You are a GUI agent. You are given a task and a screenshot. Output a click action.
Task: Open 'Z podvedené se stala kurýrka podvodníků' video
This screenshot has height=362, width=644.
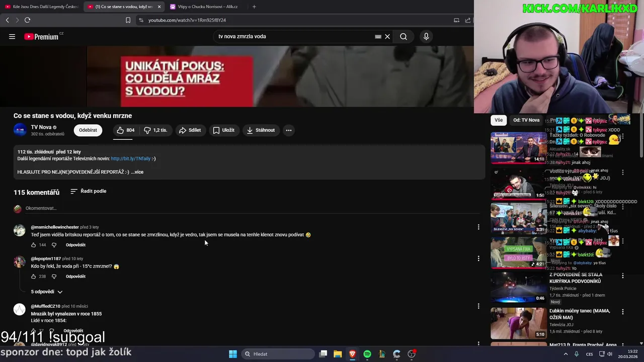[576, 278]
